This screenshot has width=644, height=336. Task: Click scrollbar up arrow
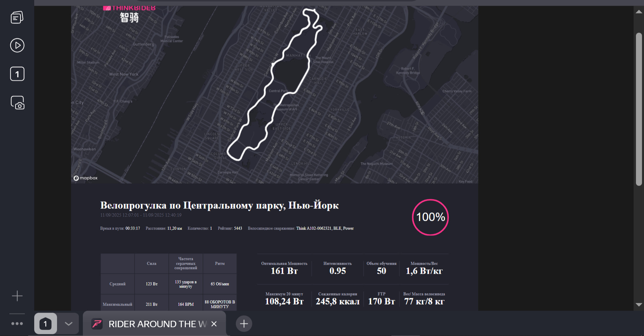(639, 12)
